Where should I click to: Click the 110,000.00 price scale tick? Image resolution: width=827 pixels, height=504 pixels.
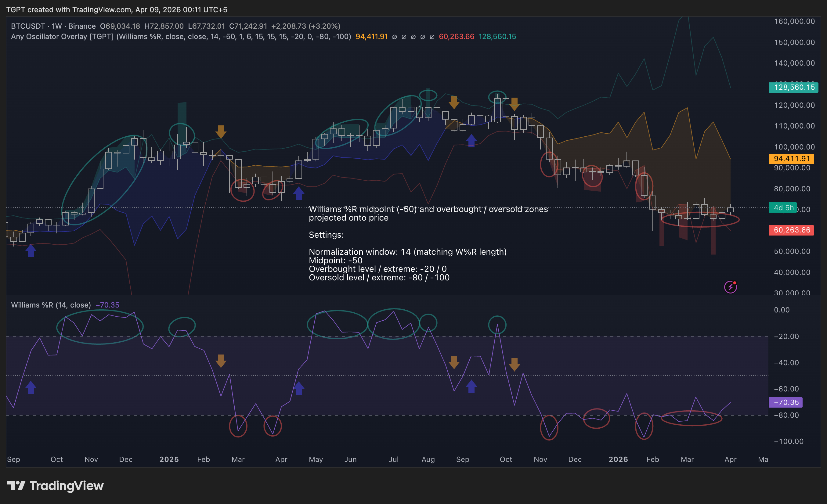point(794,126)
